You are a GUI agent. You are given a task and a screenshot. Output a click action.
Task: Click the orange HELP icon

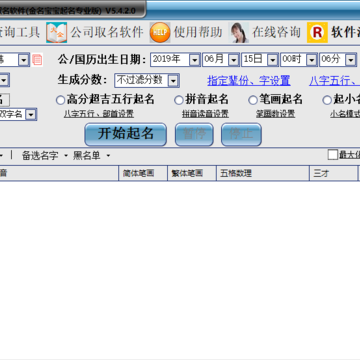pos(160,32)
